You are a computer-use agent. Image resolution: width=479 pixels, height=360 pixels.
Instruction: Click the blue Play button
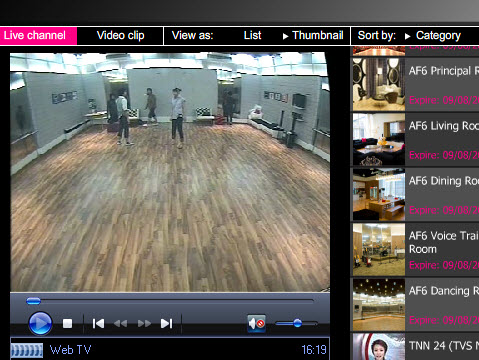click(40, 323)
